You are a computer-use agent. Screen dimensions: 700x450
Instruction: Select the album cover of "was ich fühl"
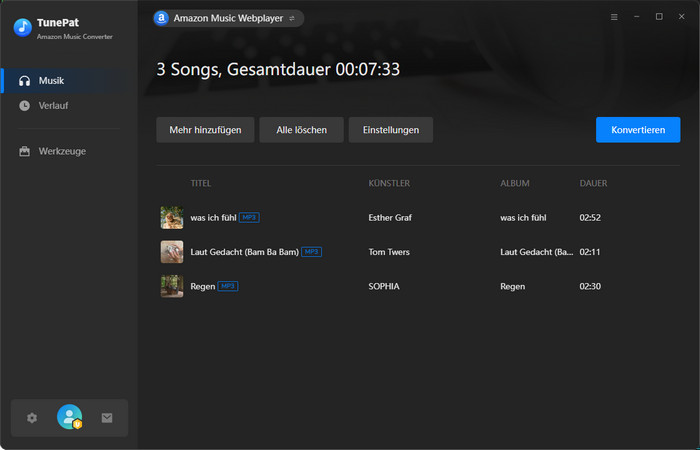coord(172,218)
